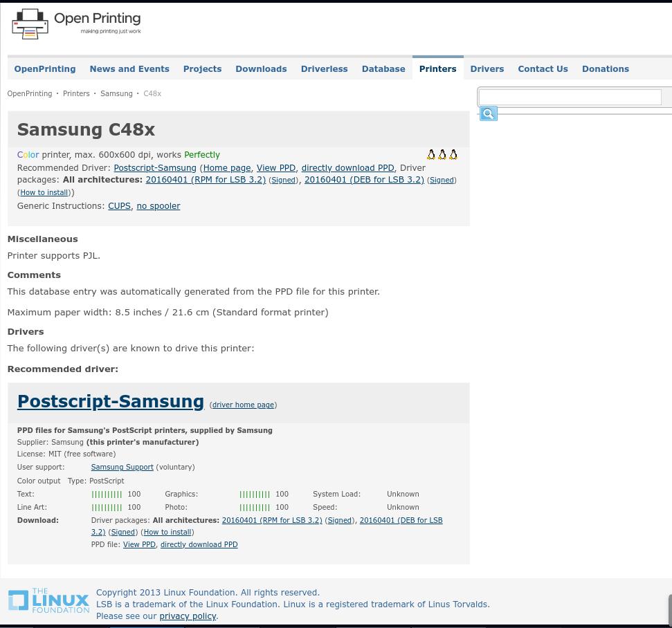Click Signed link after DEB in summary
This screenshot has width=672, height=628.
click(x=442, y=181)
